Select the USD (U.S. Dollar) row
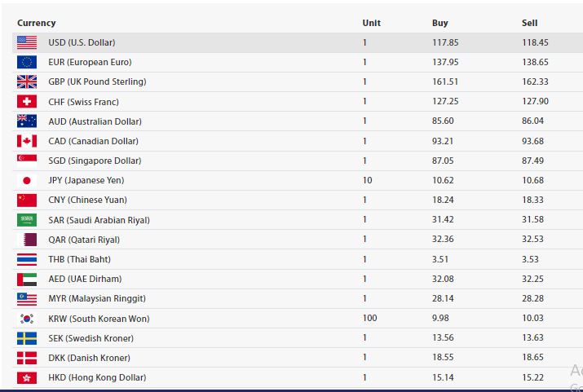This screenshot has height=392, width=583. pos(298,42)
